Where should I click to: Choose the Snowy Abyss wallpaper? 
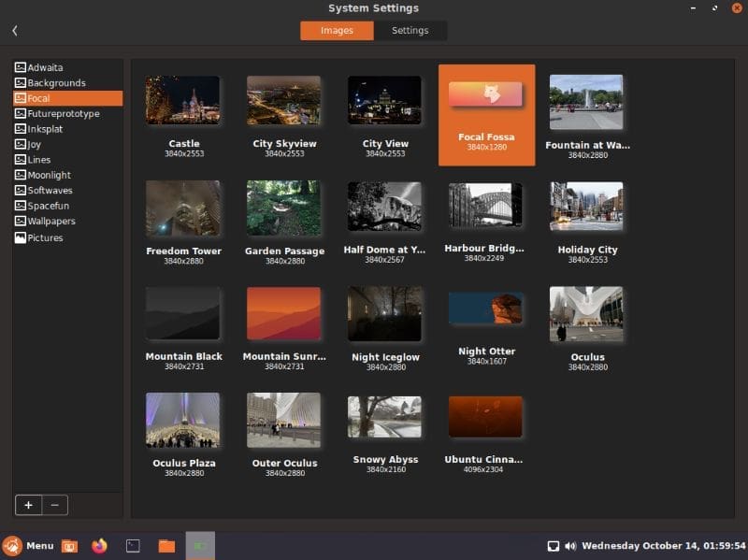(x=385, y=417)
